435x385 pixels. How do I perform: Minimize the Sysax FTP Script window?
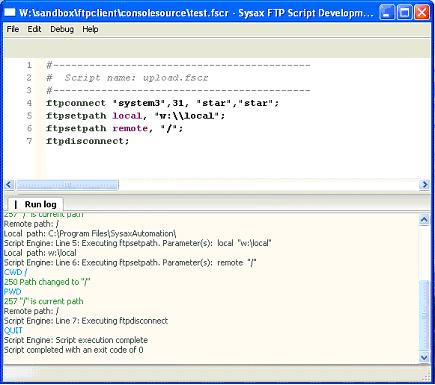(x=387, y=13)
